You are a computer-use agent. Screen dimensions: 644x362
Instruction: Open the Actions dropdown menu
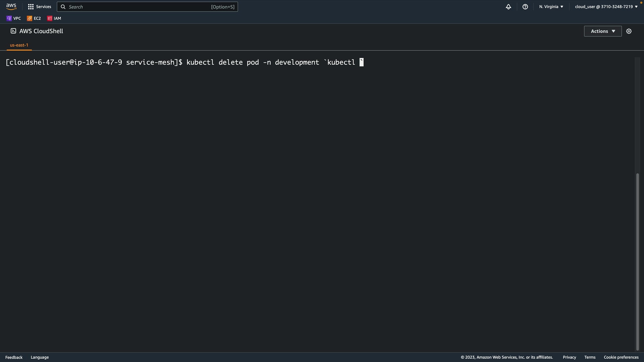click(603, 31)
